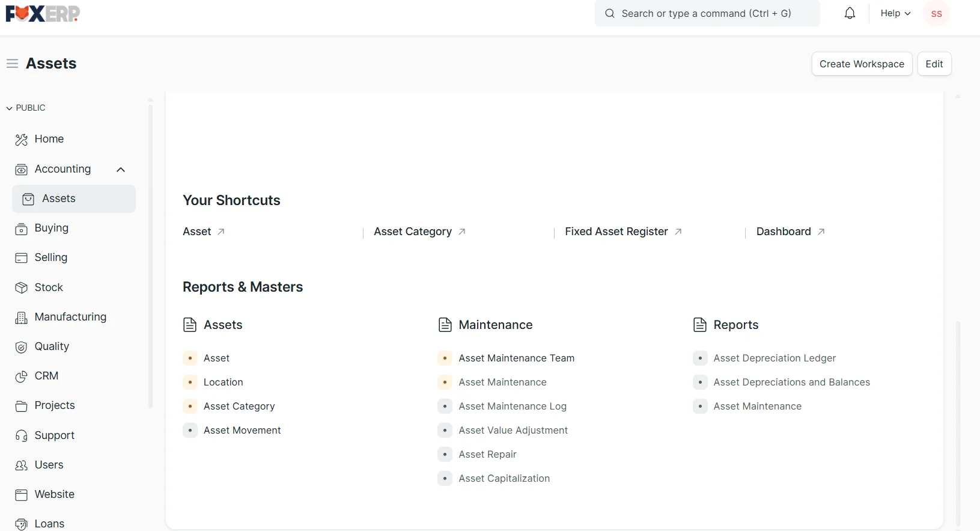Click the Quality shield icon in sidebar
980x531 pixels.
22,347
